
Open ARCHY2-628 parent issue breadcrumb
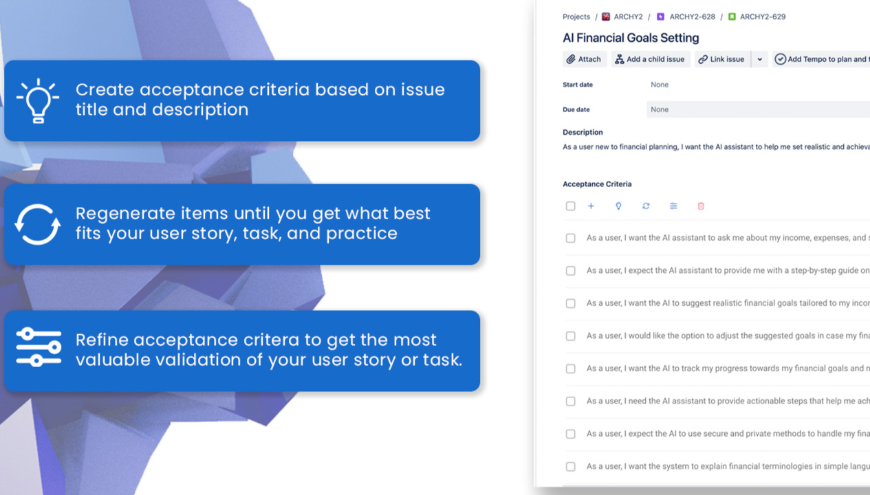point(692,17)
